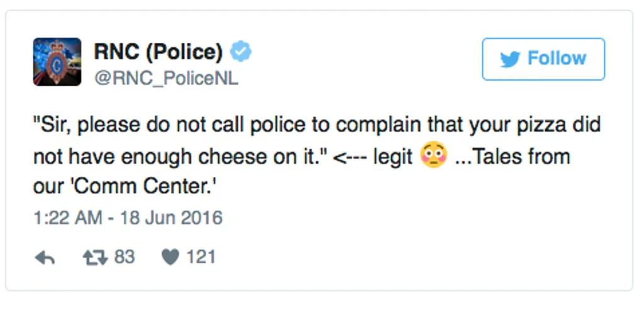Click the blue verified badge
Screen dimensions: 644x318
[241, 52]
